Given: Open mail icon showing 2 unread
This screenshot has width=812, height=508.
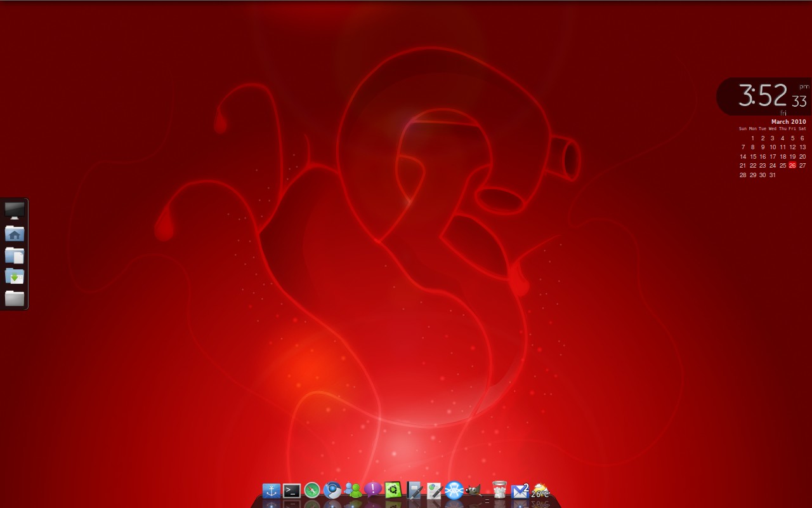Looking at the screenshot, I should (520, 491).
